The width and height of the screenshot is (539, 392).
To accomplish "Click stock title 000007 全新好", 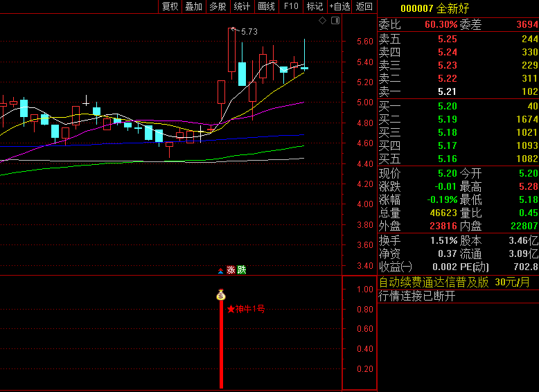I will pos(435,8).
